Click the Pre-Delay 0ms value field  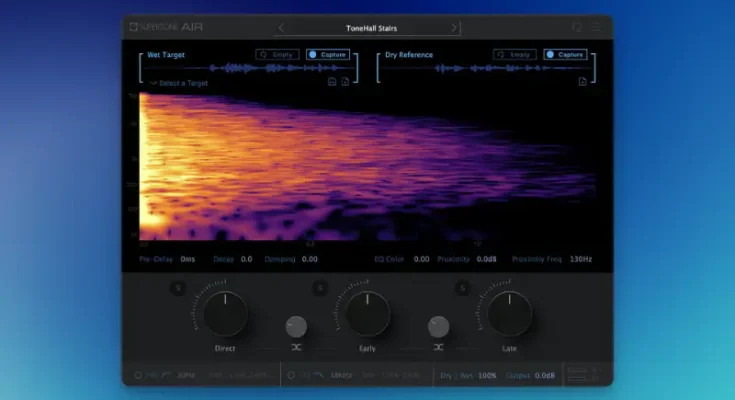coord(187,259)
